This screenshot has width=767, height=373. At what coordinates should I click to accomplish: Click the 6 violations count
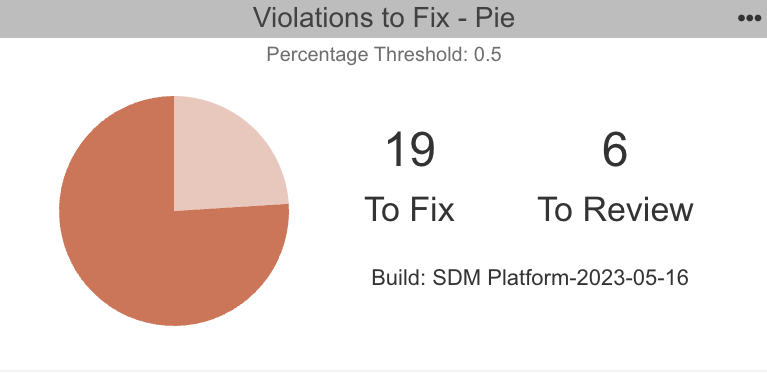click(x=615, y=150)
